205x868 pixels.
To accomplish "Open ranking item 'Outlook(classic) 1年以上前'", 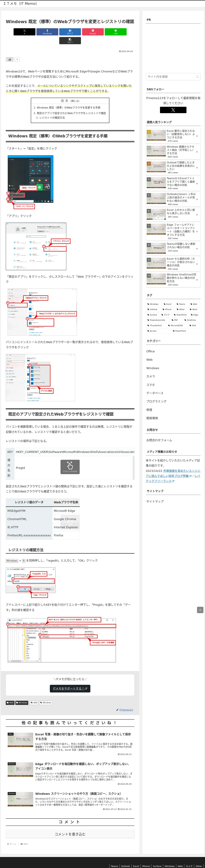I will 173,199.
